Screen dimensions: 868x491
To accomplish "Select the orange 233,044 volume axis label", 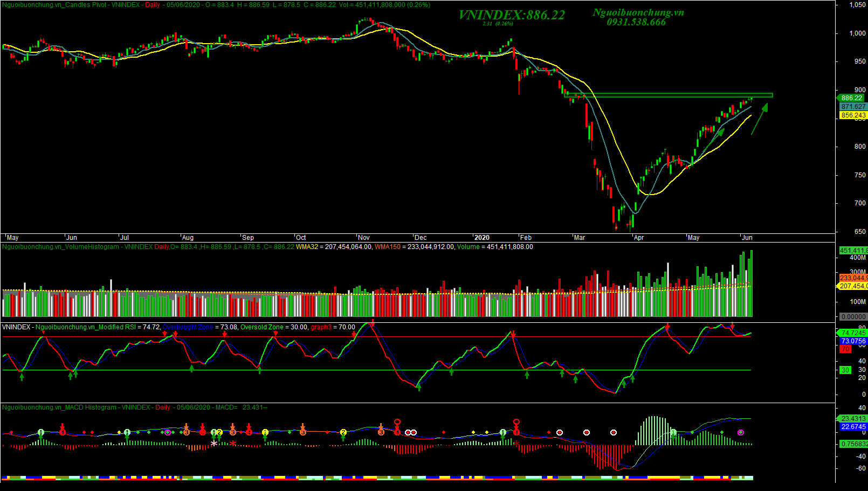I will [853, 278].
